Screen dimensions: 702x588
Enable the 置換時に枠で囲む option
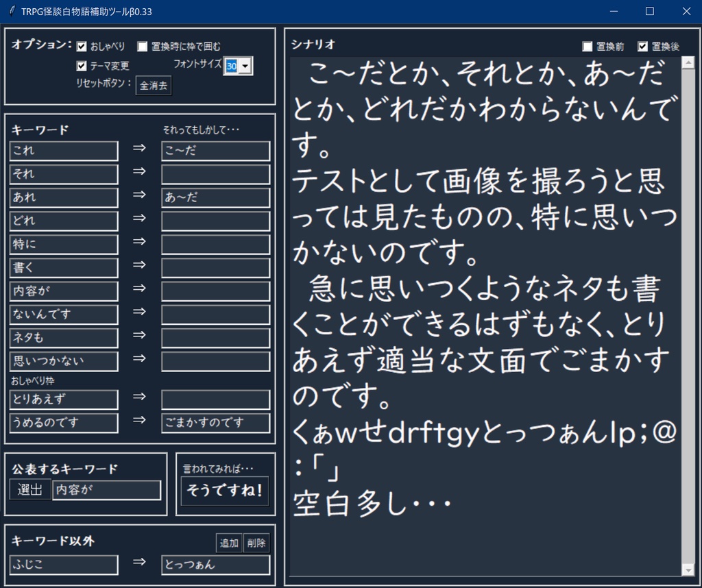[x=142, y=46]
